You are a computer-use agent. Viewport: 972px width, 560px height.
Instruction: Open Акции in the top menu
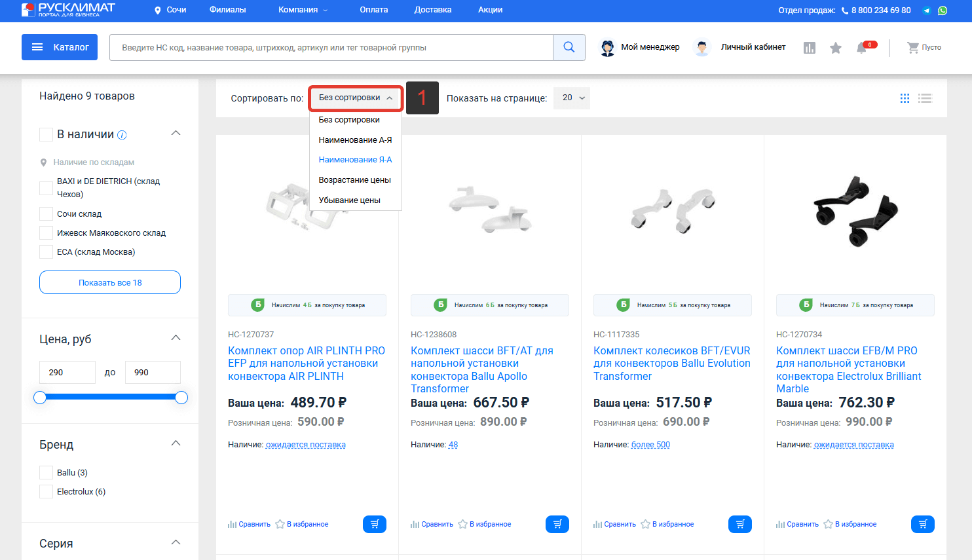pyautogui.click(x=491, y=10)
